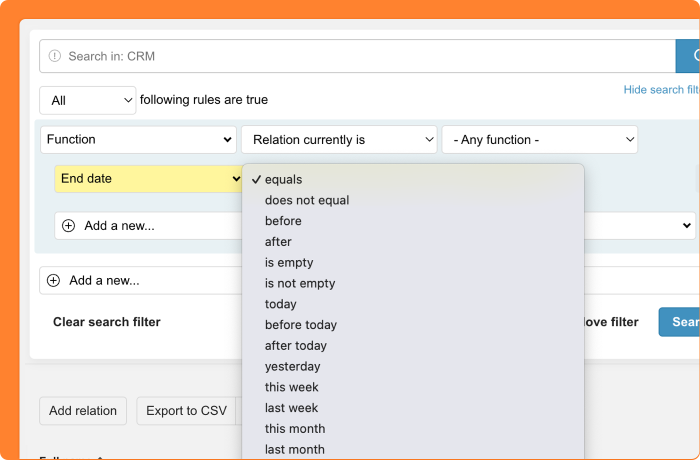Open the All rules match dropdown
Viewport: 700px width, 460px height.
[87, 100]
